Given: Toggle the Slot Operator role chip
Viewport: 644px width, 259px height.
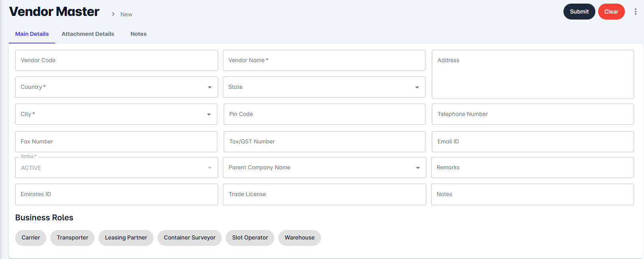Looking at the screenshot, I should pyautogui.click(x=250, y=238).
